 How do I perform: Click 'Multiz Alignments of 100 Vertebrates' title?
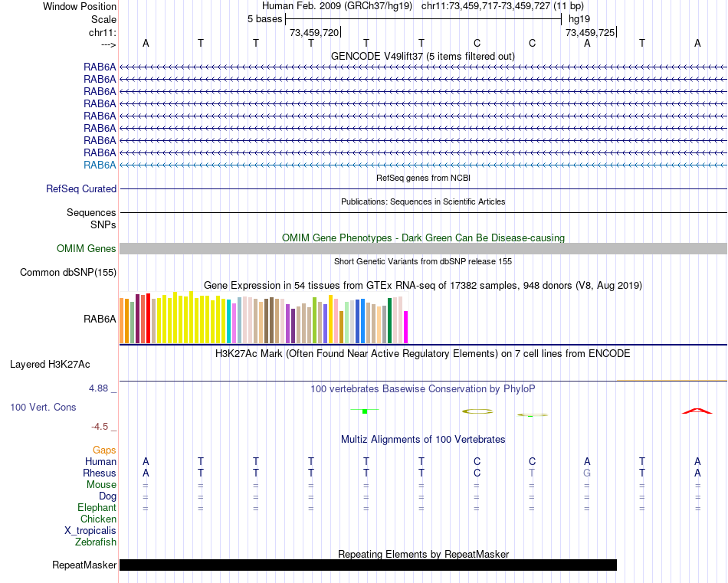click(x=423, y=440)
